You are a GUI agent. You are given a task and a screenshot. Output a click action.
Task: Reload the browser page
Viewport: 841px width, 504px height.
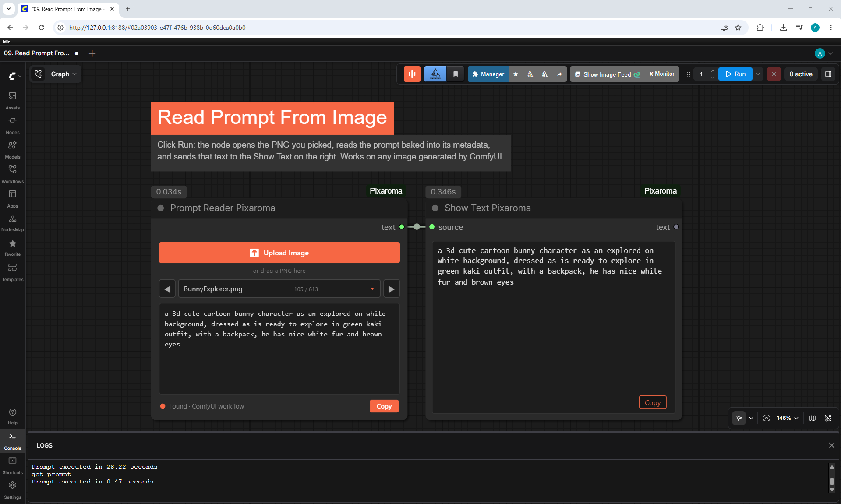[x=42, y=27]
